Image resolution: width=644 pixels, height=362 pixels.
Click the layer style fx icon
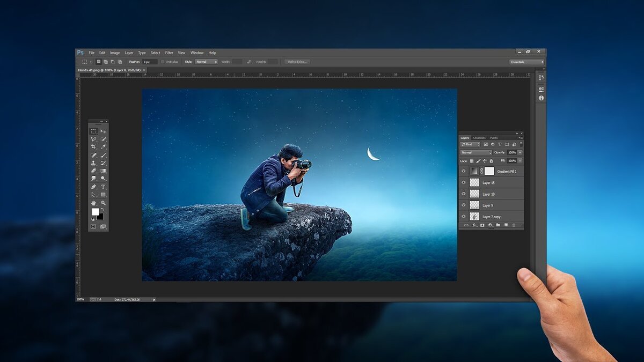(474, 225)
